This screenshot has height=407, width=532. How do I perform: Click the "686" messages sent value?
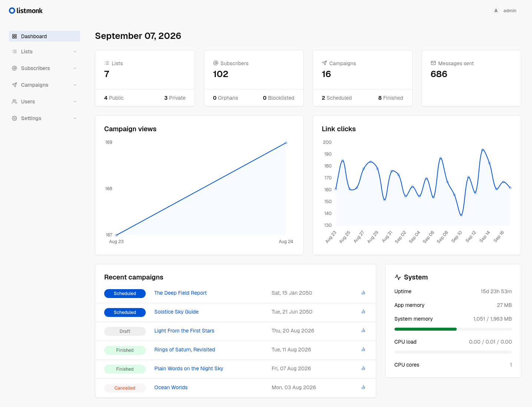coord(439,74)
